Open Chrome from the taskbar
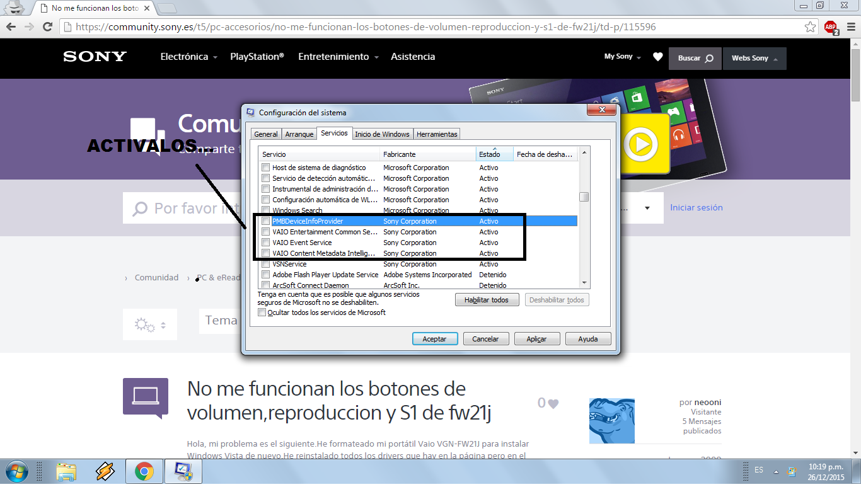Image resolution: width=861 pixels, height=504 pixels. [144, 471]
